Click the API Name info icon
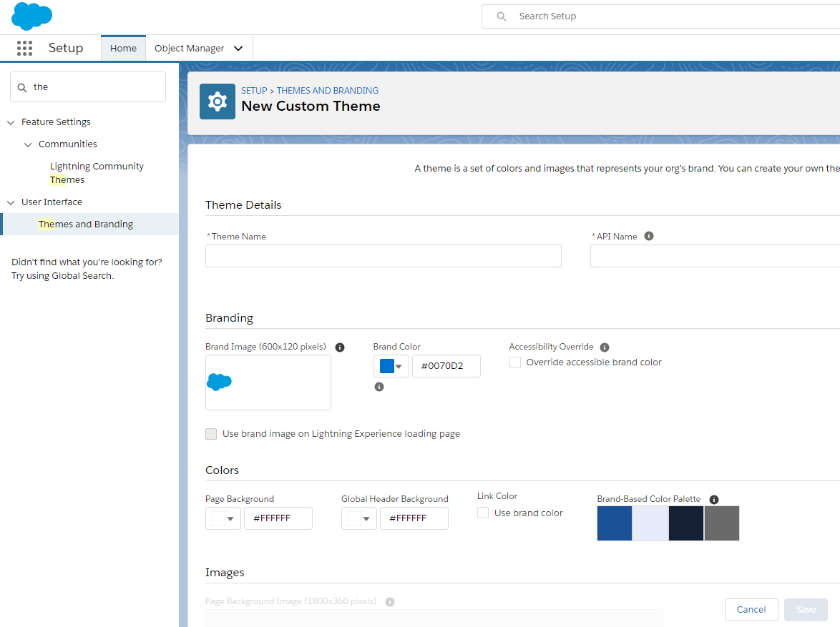The width and height of the screenshot is (840, 627). point(649,236)
